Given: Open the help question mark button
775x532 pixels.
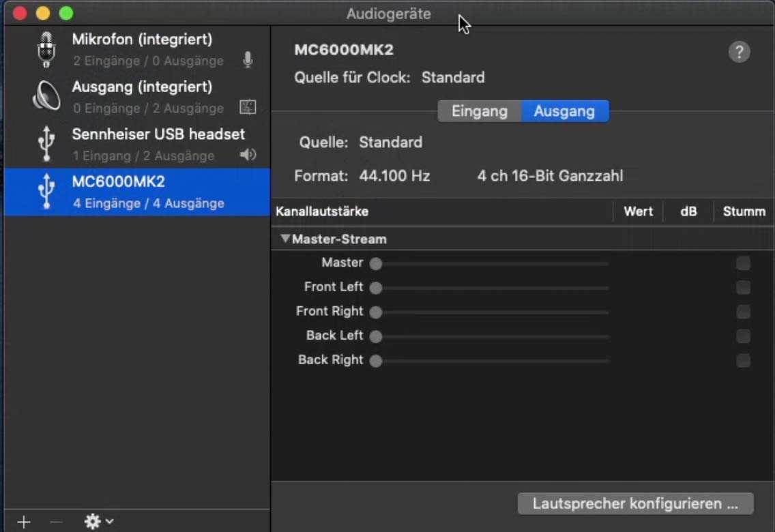Looking at the screenshot, I should click(739, 52).
